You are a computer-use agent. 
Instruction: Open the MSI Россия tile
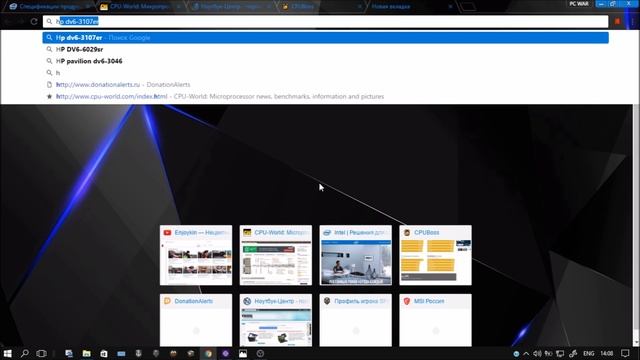pos(436,320)
